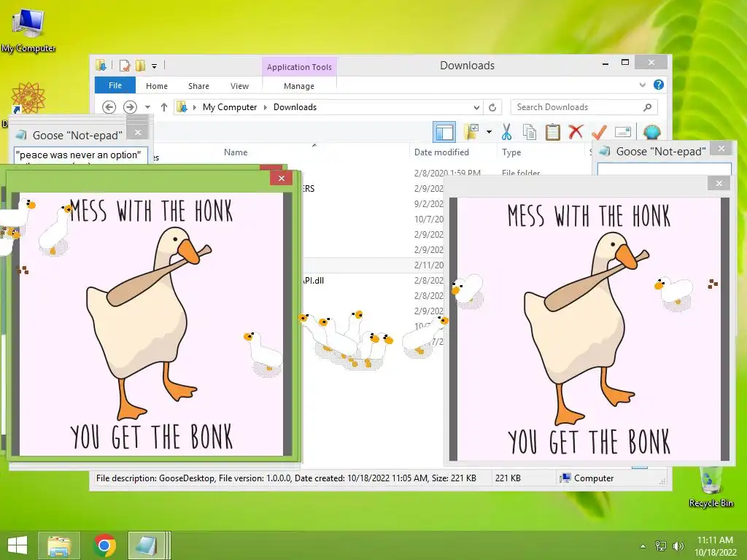Click the taskbar clock showing 11:11 AM
Screen dimensions: 747x560
[x=715, y=545]
